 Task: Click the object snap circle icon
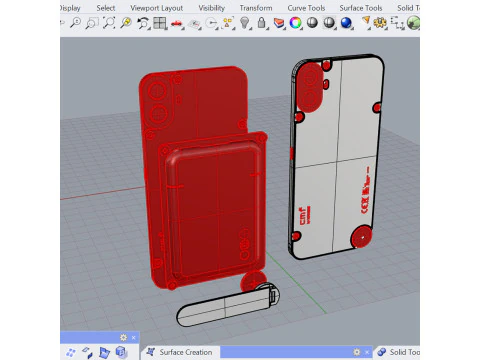pyautogui.click(x=211, y=23)
